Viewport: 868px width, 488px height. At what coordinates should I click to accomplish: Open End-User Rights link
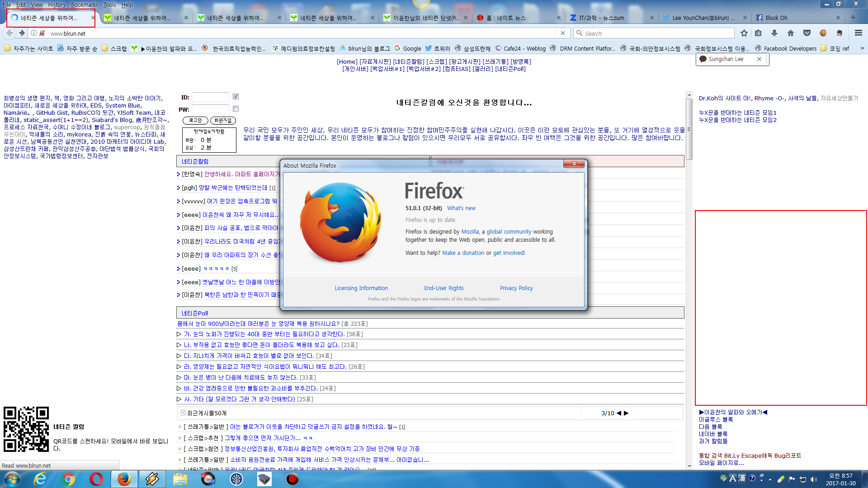point(443,288)
